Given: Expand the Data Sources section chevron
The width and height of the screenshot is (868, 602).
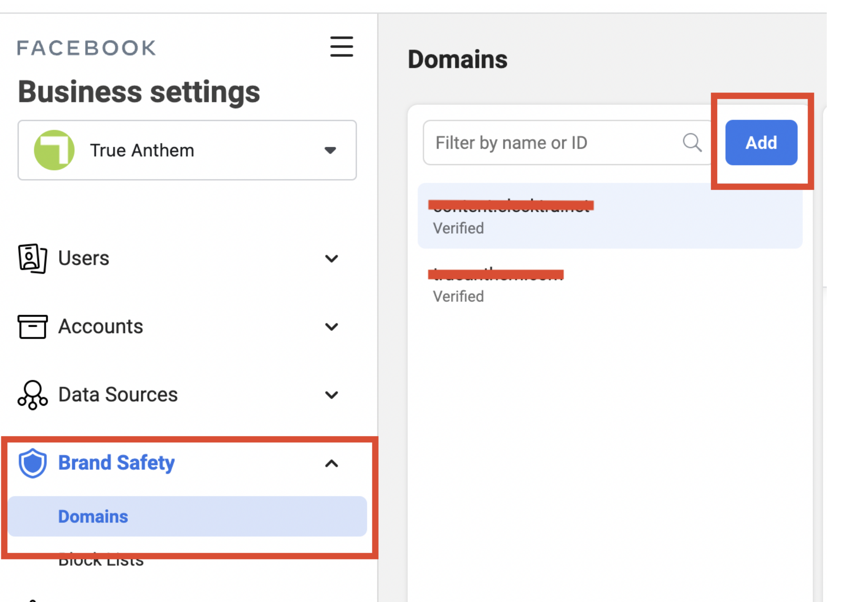Looking at the screenshot, I should [332, 395].
